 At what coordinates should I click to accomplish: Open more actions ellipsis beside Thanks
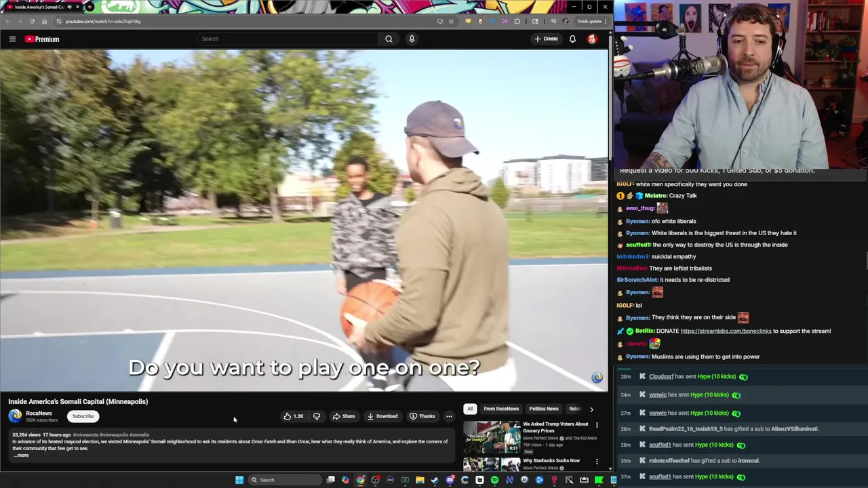449,416
